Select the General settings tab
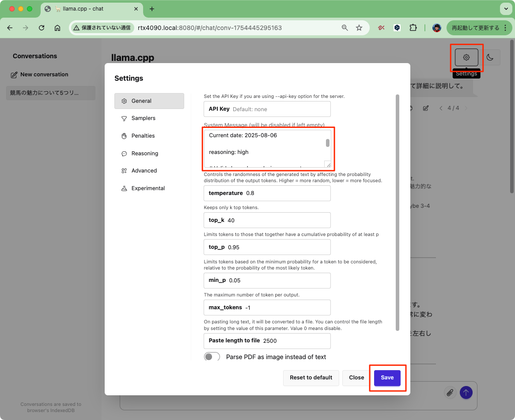The height and width of the screenshot is (420, 515). coord(149,101)
